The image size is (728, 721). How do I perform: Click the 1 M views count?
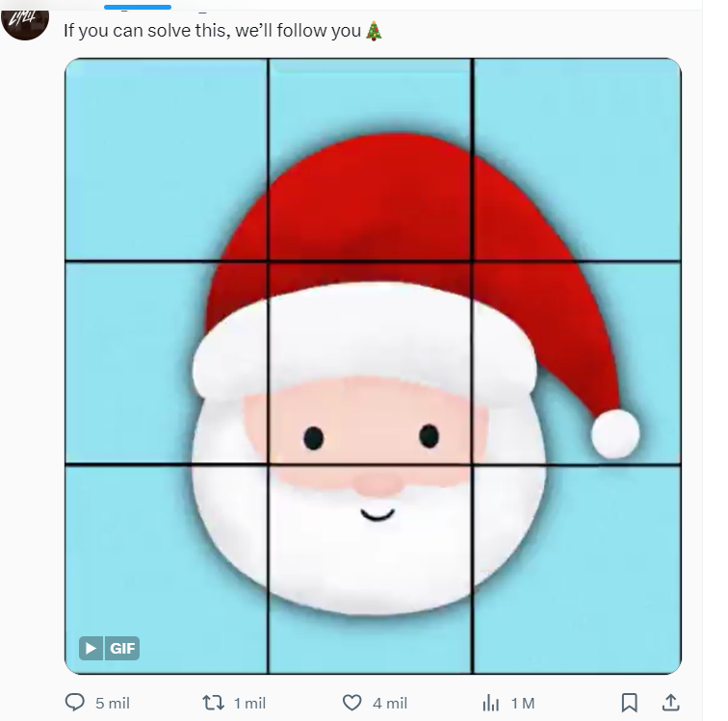523,704
